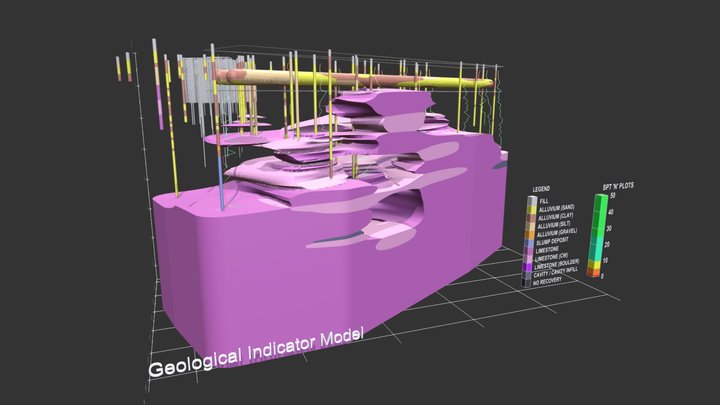
Task: Click the dark purple Limestone (Boulder) legend swatch
Action: [x=527, y=268]
